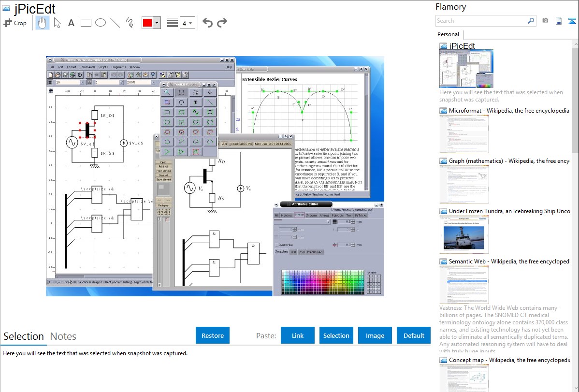Redo the last annotation
The height and width of the screenshot is (392, 579).
point(222,23)
